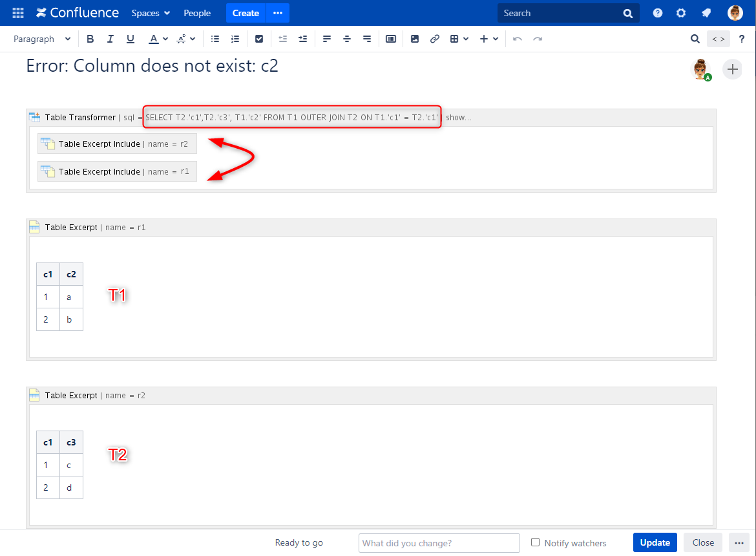The width and height of the screenshot is (756, 556).
Task: Click the Update button
Action: point(655,542)
